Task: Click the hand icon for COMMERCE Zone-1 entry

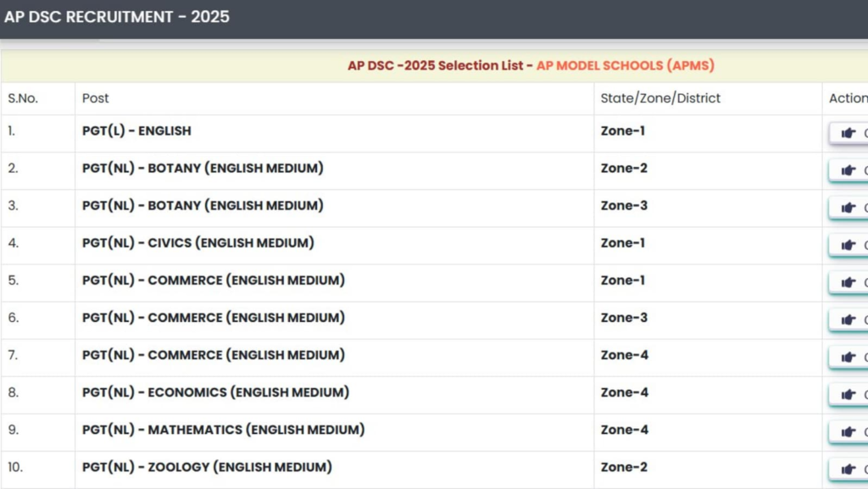Action: (848, 282)
